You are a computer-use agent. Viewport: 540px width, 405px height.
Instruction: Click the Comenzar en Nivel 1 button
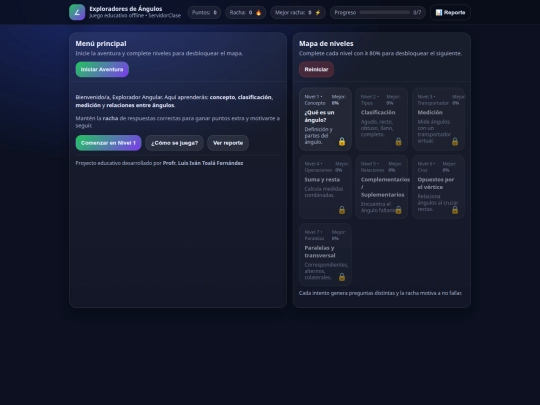108,143
